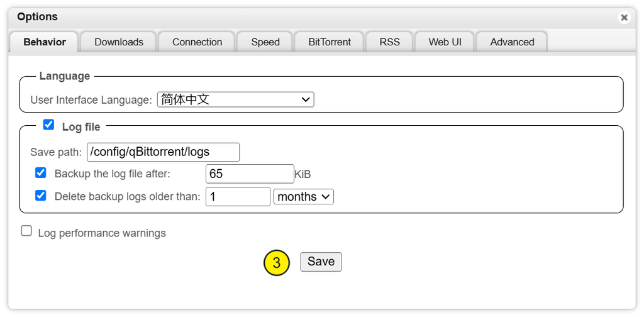
Task: Click the yellow step 3 marker
Action: 277,263
